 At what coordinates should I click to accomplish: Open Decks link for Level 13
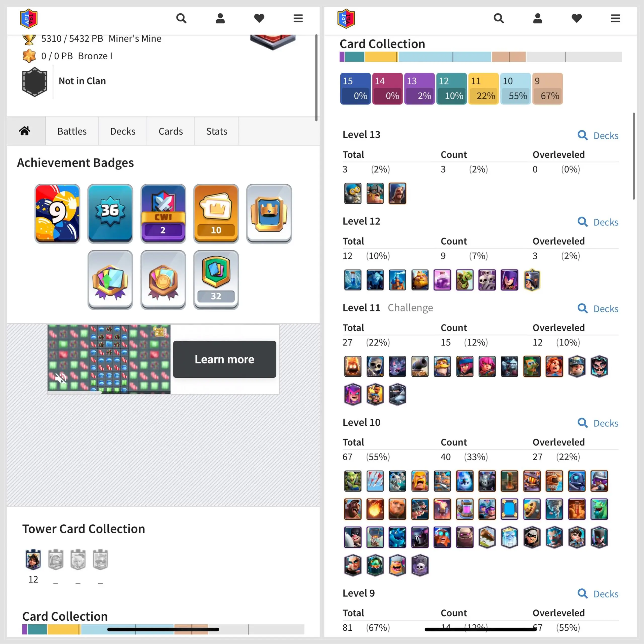[x=598, y=135]
